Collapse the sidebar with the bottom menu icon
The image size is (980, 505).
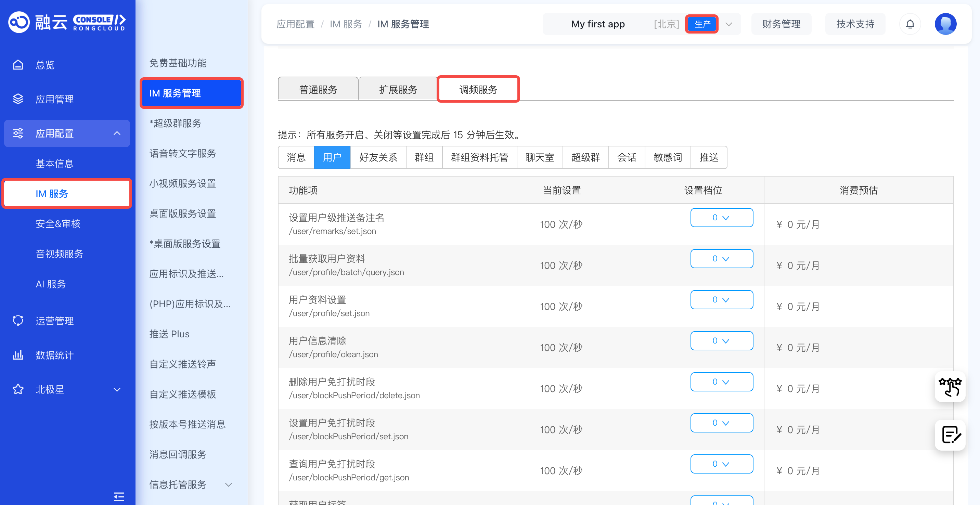point(119,496)
